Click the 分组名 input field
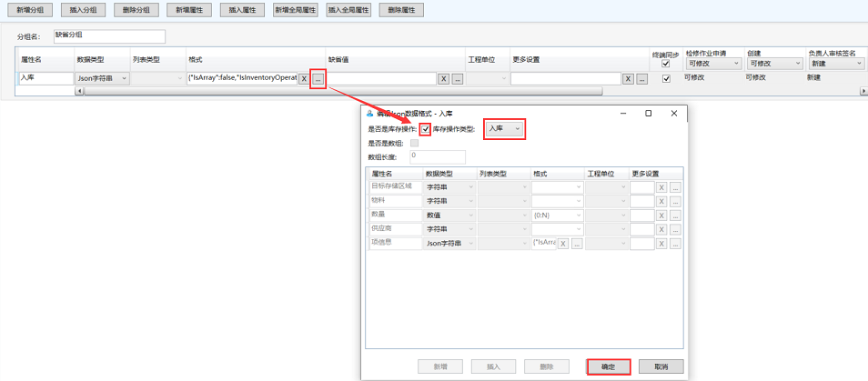The height and width of the screenshot is (381, 868). click(x=109, y=35)
